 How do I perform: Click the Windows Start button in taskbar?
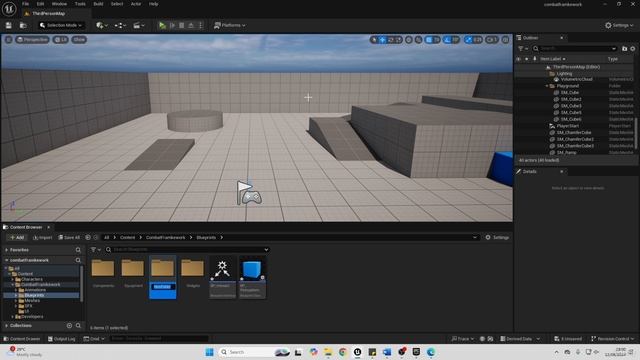tap(209, 352)
